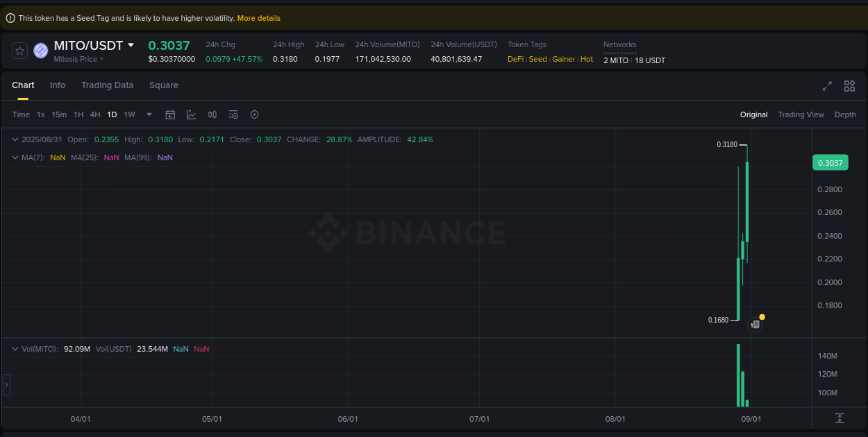Image resolution: width=868 pixels, height=437 pixels.
Task: Switch chart view to Depth
Action: 845,114
